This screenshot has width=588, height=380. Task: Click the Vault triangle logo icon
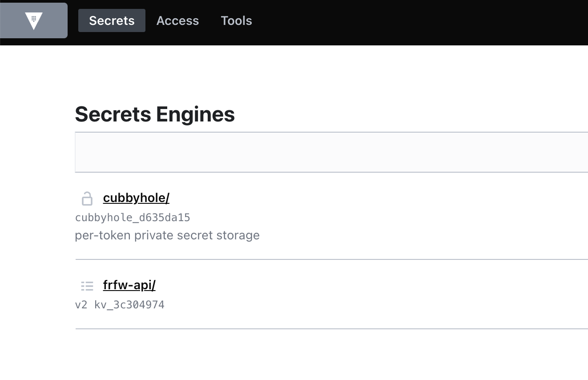pyautogui.click(x=34, y=21)
